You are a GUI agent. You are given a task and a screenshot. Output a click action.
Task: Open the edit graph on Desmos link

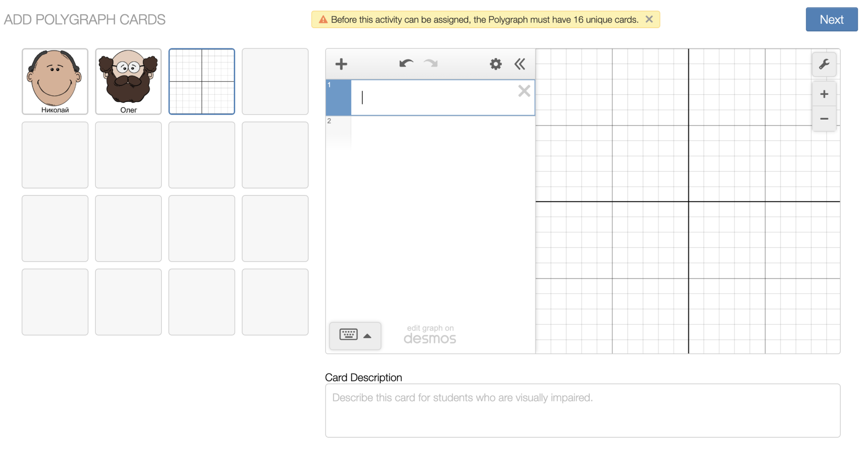[x=430, y=333]
